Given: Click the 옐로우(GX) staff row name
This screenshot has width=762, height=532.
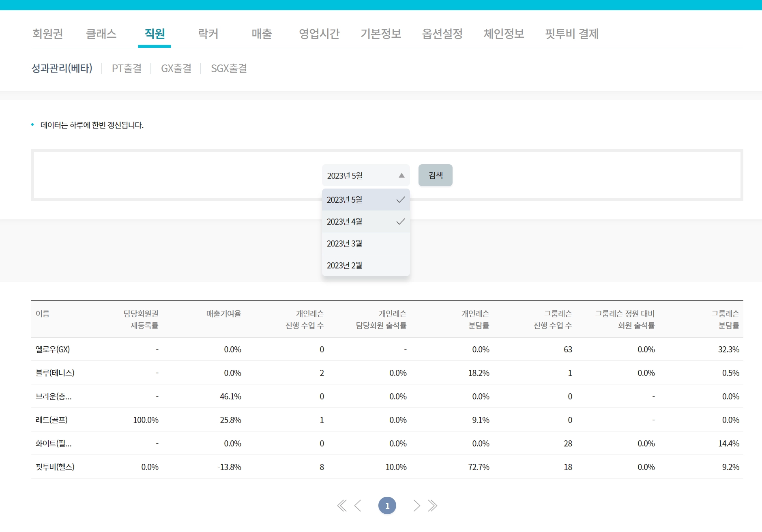Looking at the screenshot, I should [x=53, y=350].
